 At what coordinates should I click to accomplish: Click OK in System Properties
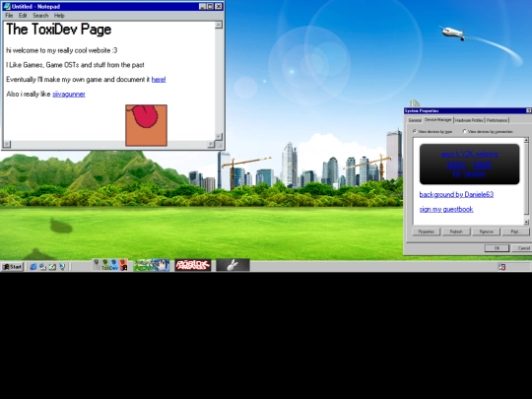click(497, 248)
